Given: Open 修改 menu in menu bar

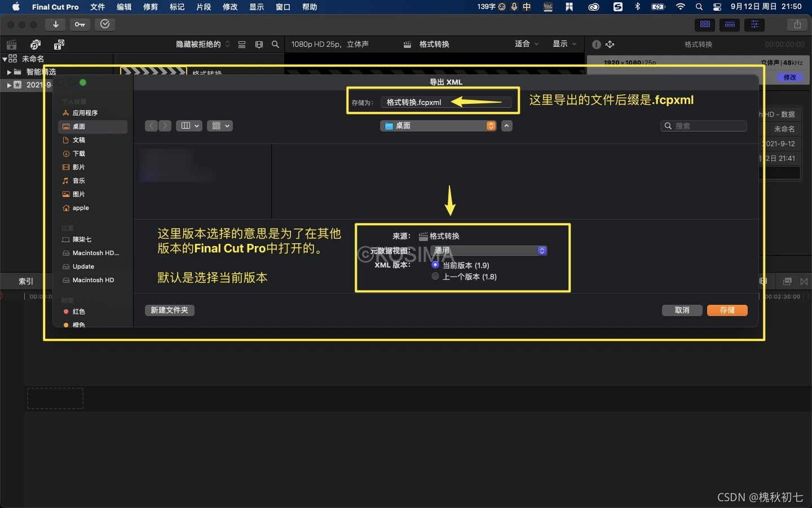Looking at the screenshot, I should point(230,7).
